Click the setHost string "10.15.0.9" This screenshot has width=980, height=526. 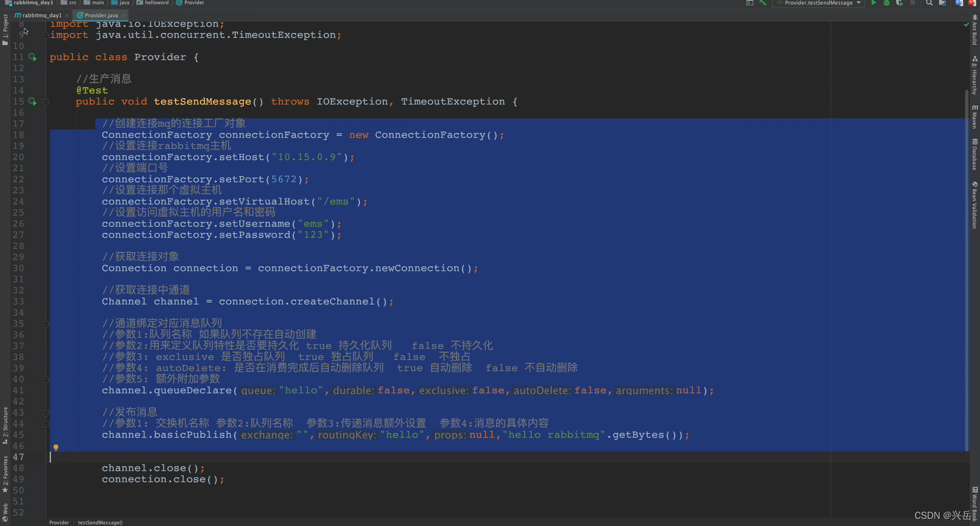[307, 157]
